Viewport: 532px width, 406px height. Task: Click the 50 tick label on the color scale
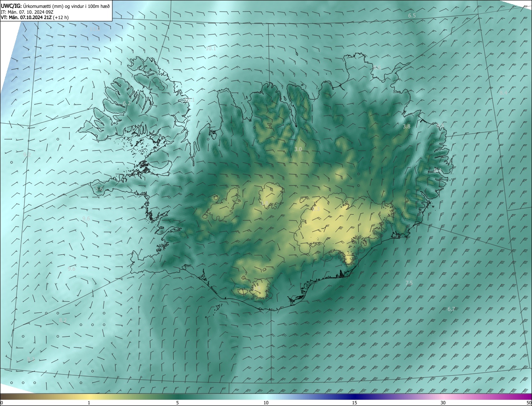coord(529,403)
